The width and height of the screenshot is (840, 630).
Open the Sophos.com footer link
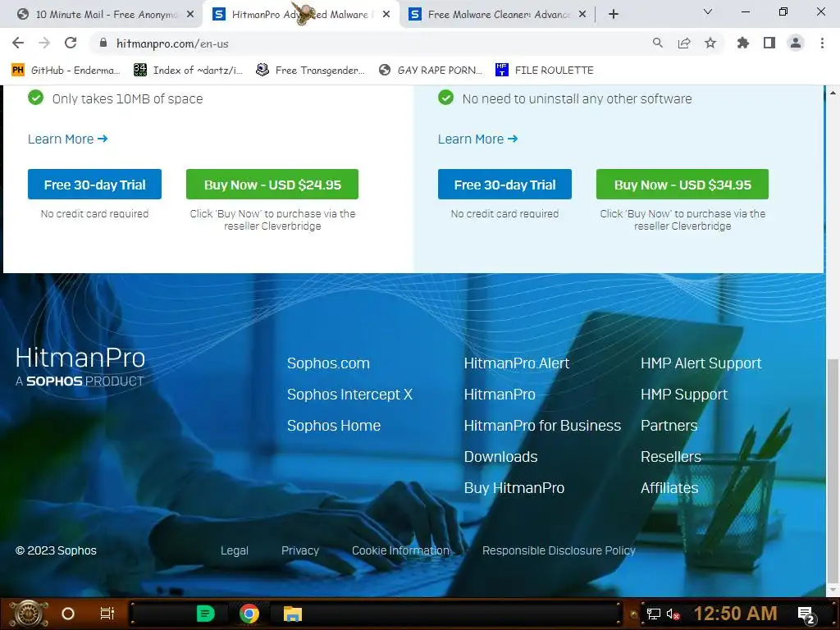[x=328, y=363]
